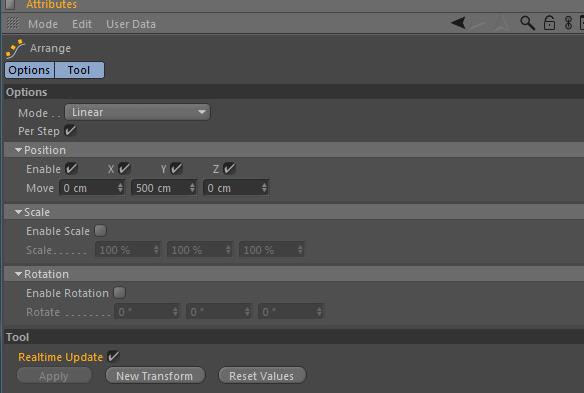Screen dimensions: 584x393
Task: Click the New Transform button
Action: point(155,376)
